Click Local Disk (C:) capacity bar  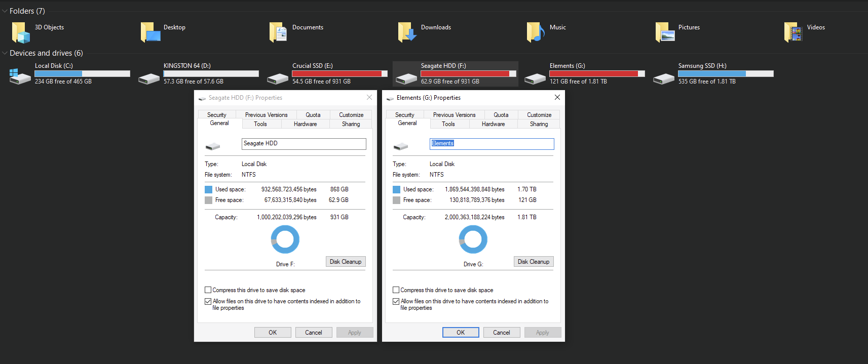tap(83, 74)
